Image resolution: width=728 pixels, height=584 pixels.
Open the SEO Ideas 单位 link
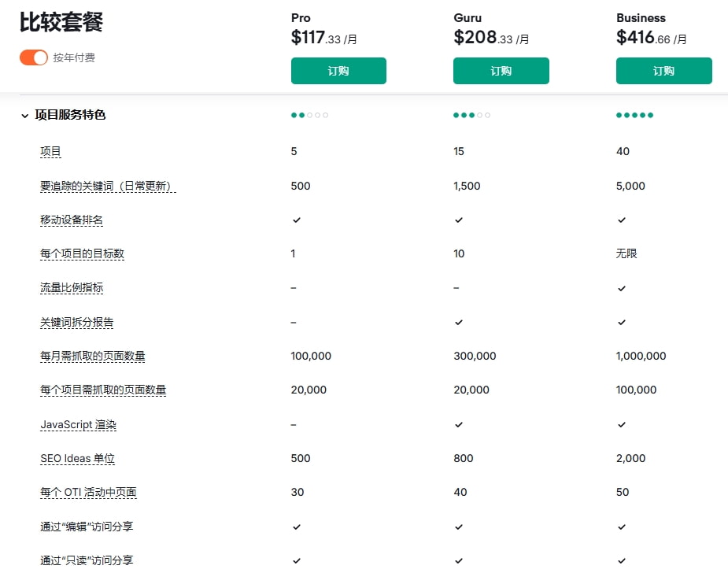tap(76, 457)
